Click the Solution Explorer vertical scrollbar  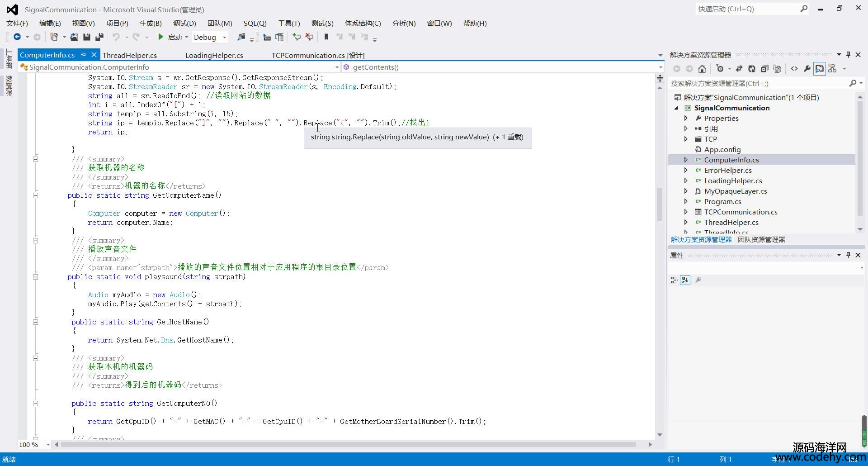(860, 158)
